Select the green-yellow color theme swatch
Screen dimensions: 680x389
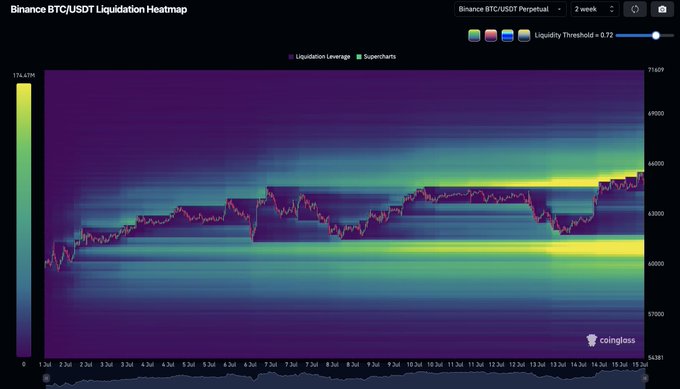pos(474,36)
